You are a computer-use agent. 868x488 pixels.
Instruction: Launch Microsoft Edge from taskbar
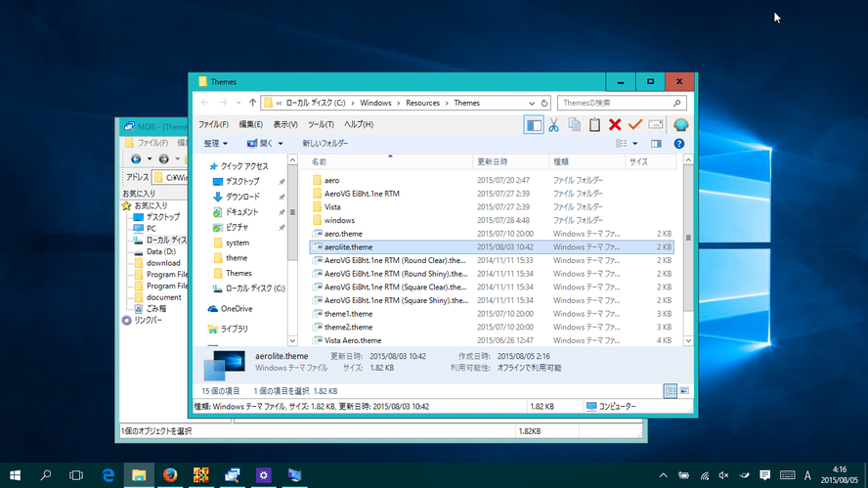pyautogui.click(x=108, y=475)
